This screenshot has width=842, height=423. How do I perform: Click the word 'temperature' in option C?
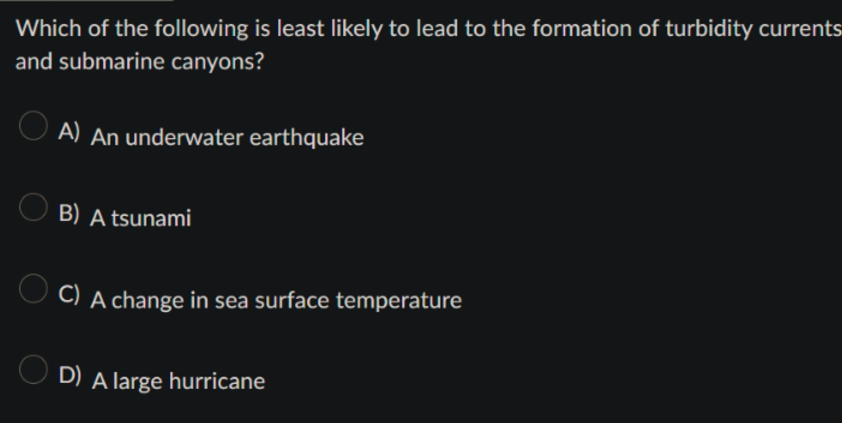[399, 300]
